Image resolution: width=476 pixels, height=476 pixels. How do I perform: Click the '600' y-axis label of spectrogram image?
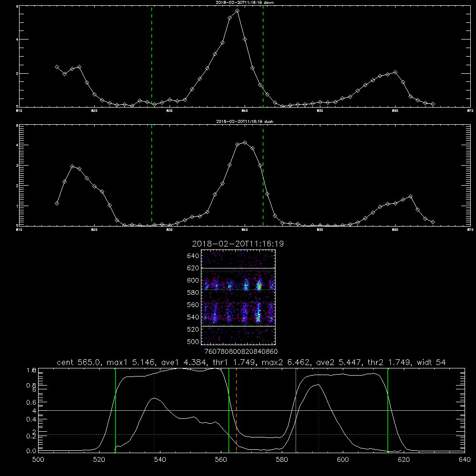pyautogui.click(x=193, y=280)
